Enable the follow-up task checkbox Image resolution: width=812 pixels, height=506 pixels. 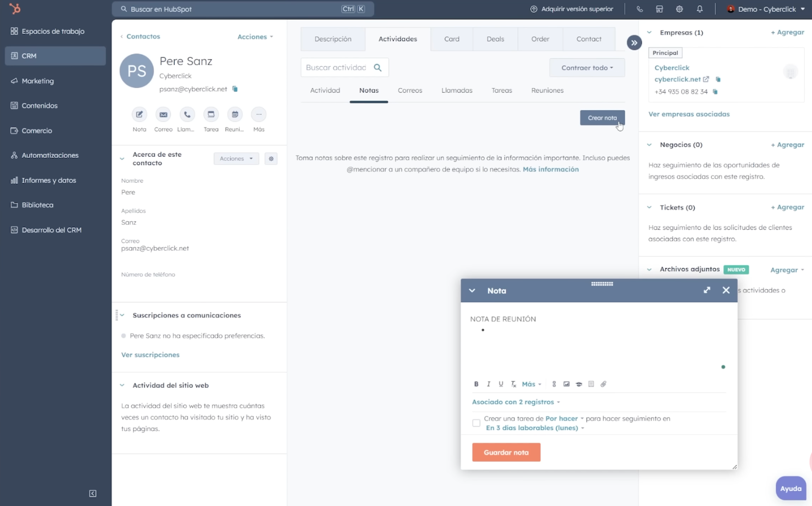(476, 423)
